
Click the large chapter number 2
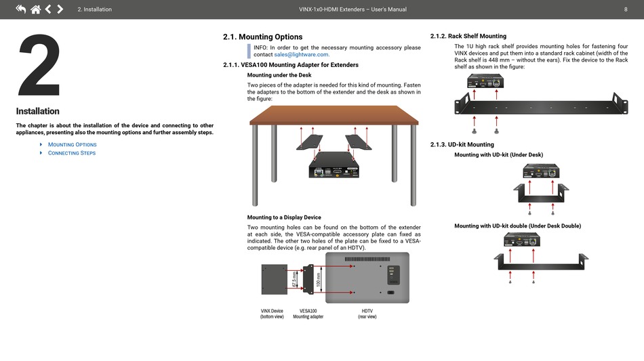(x=39, y=65)
